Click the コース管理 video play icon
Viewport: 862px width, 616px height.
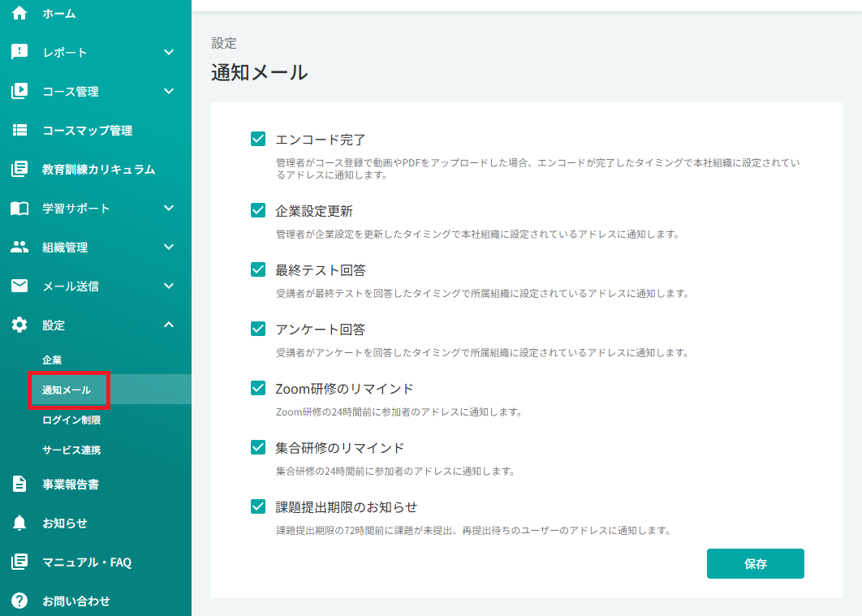pyautogui.click(x=19, y=91)
